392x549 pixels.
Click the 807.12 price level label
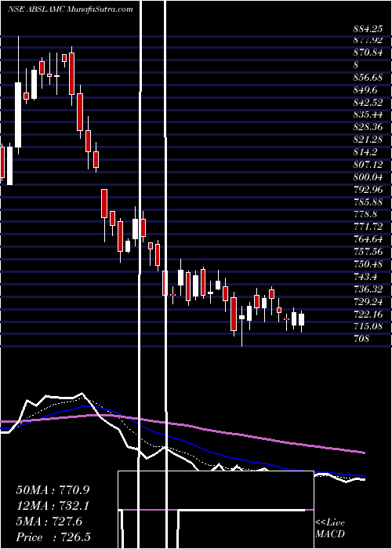point(368,164)
